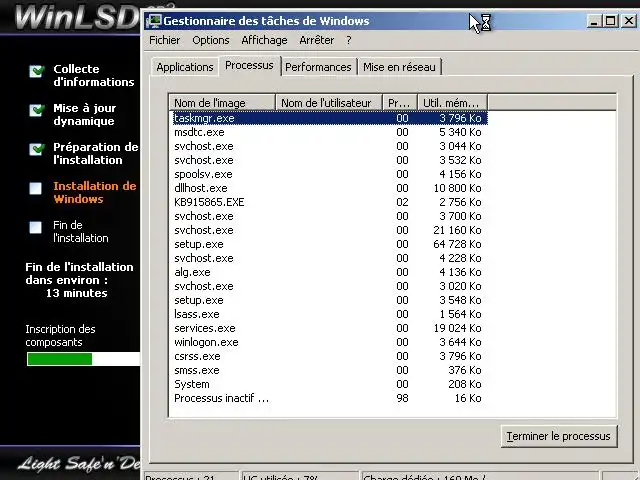The image size is (640, 480).
Task: Sort by Pr... processor column header
Action: [400, 103]
